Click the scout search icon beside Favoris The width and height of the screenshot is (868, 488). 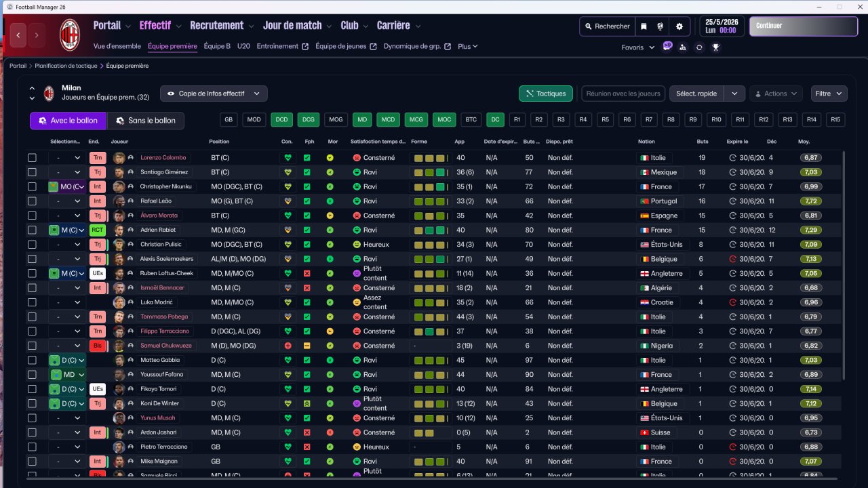point(683,47)
